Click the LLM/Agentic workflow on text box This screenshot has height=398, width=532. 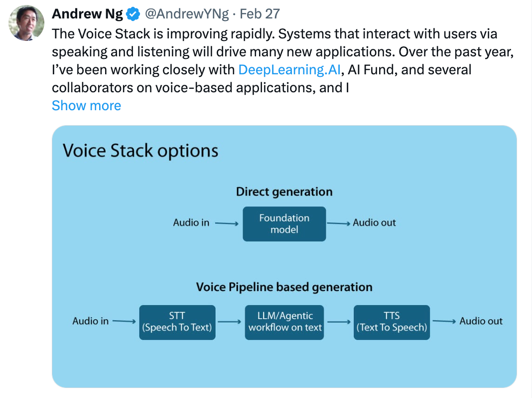(x=284, y=322)
